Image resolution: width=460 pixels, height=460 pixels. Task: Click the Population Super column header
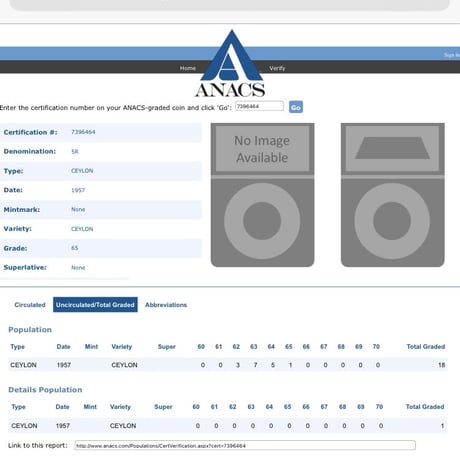pos(167,347)
